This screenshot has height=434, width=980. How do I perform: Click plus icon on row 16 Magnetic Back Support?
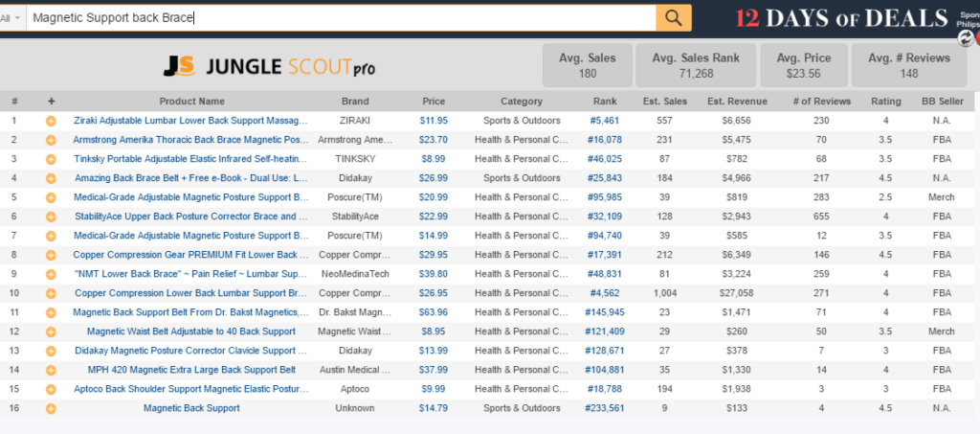click(51, 408)
